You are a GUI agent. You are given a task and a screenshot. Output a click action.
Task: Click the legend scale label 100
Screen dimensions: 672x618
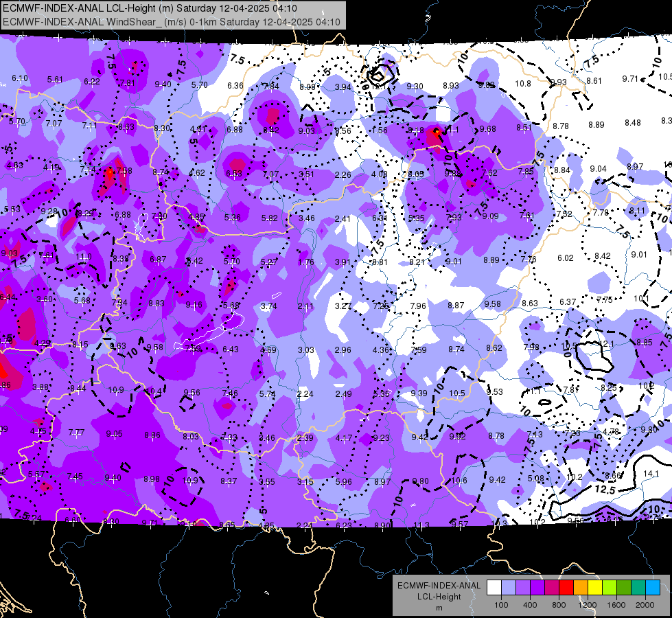[501, 605]
